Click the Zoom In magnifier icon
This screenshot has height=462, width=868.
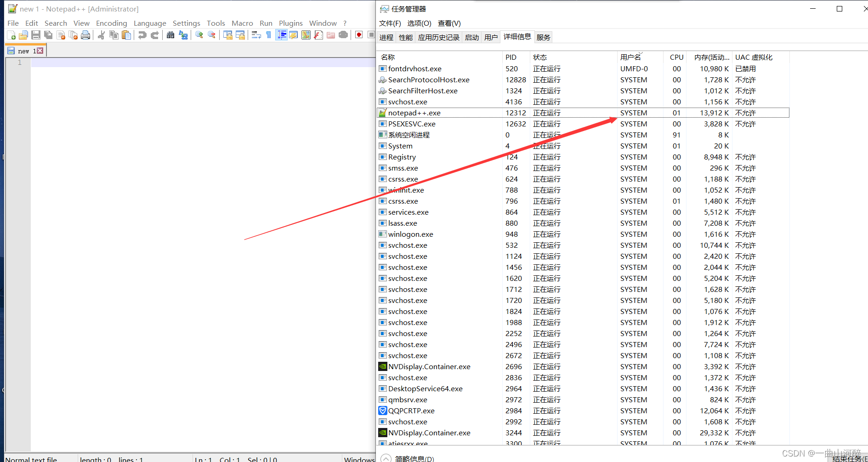(199, 35)
